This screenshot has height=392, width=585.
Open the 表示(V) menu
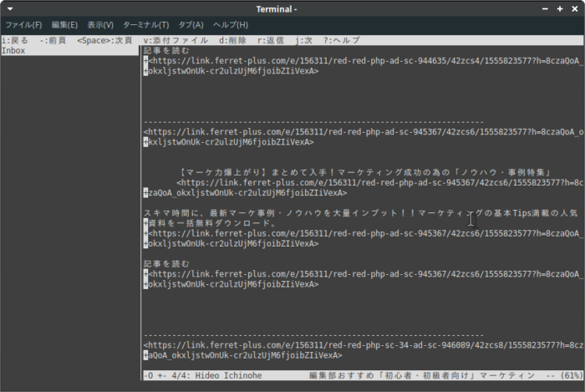100,25
